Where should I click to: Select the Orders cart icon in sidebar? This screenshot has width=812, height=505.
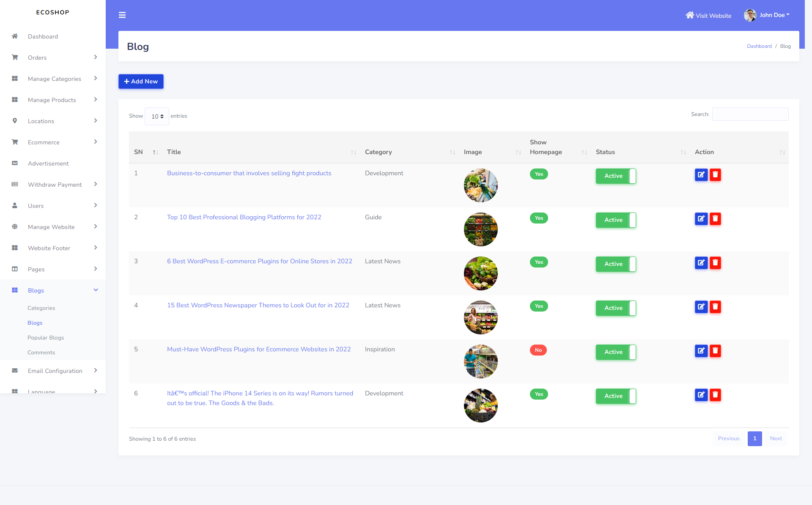15,58
